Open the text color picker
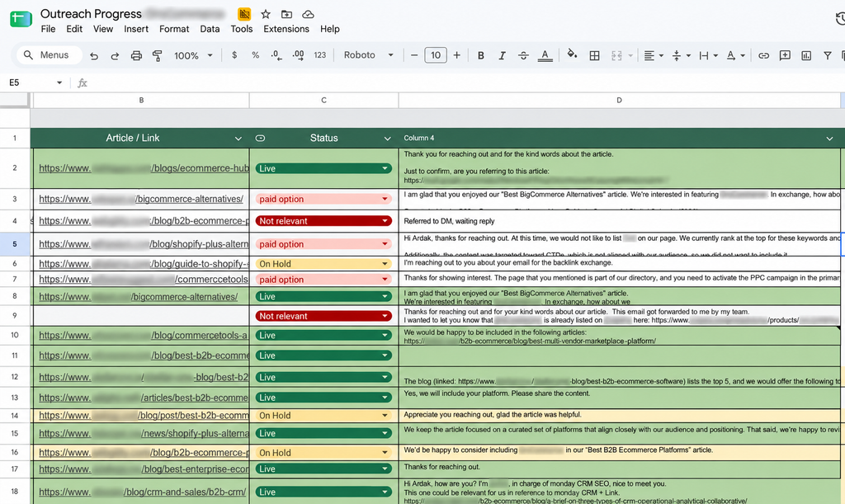Image resolution: width=845 pixels, height=504 pixels. pos(545,55)
